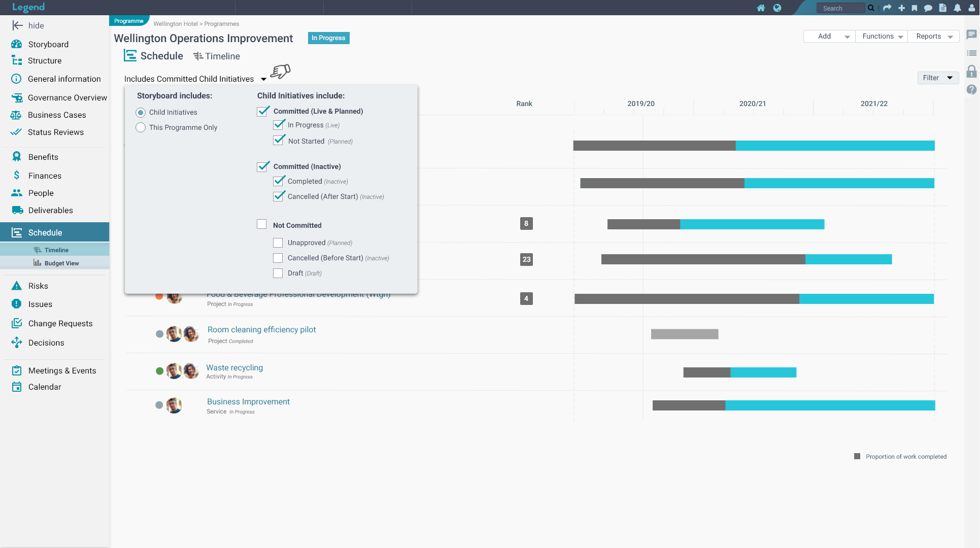The image size is (980, 548).
Task: Select the Child Initiatives radio button
Action: click(141, 112)
